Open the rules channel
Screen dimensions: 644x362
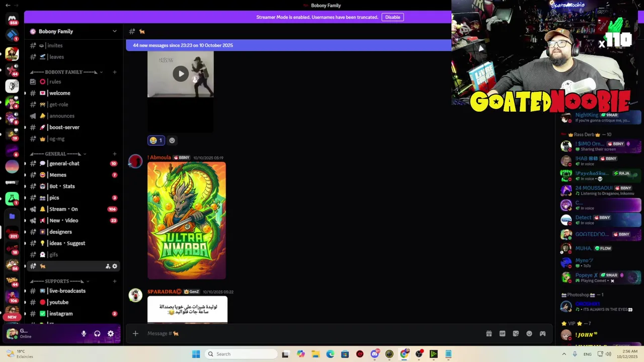point(73,81)
